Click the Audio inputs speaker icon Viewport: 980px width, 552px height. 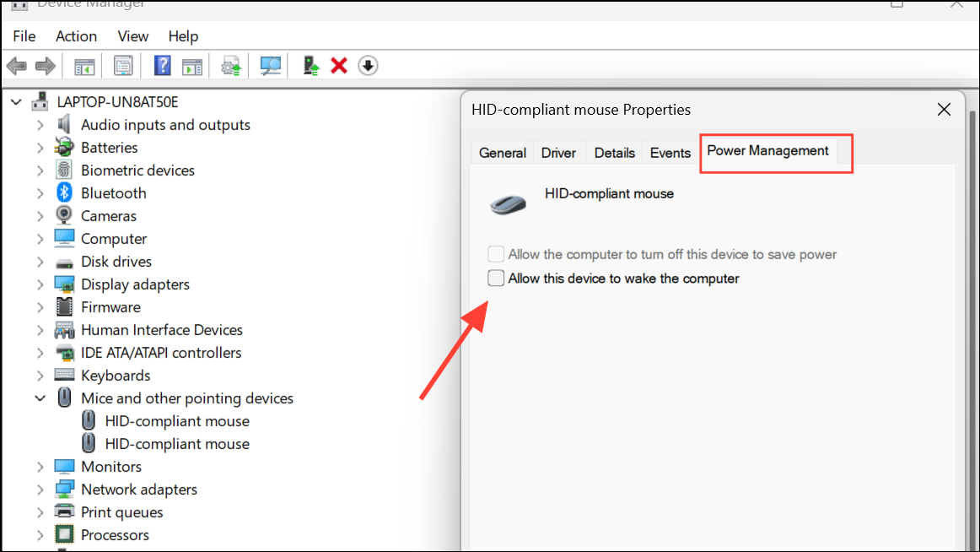tap(64, 124)
